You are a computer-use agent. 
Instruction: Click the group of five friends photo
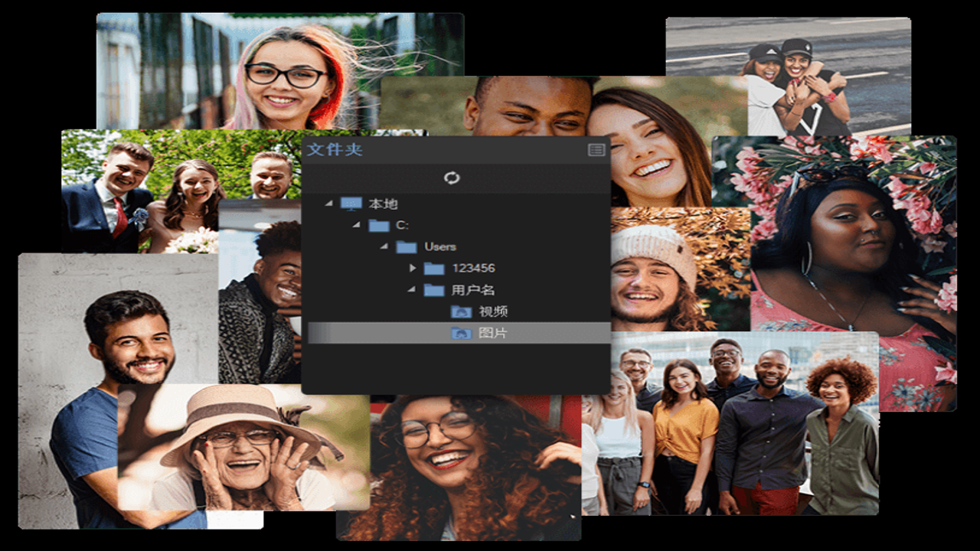tap(730, 423)
